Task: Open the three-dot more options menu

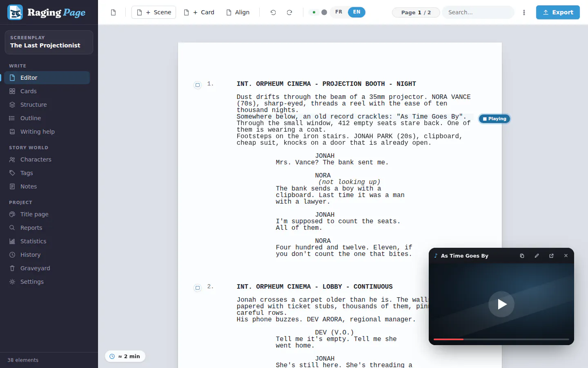Action: pyautogui.click(x=524, y=12)
